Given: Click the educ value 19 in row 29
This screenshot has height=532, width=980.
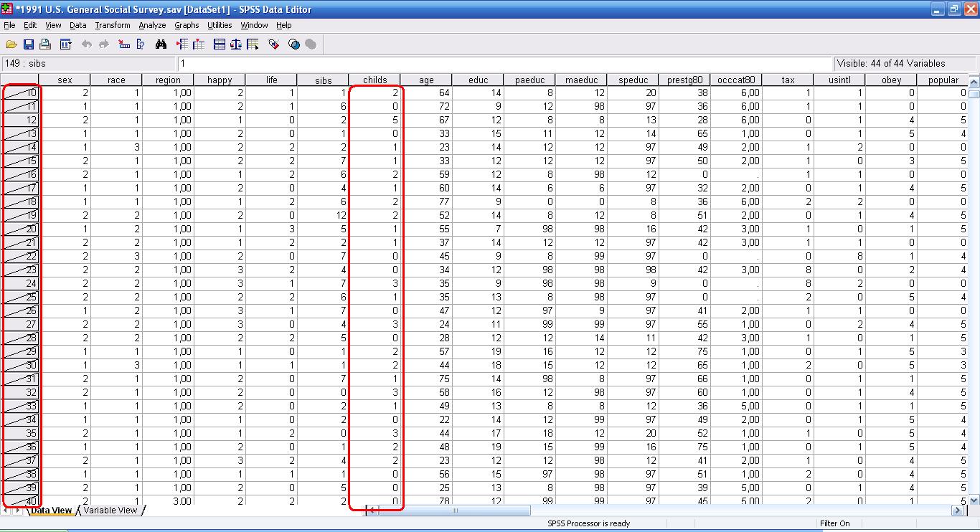Looking at the screenshot, I should point(478,351).
